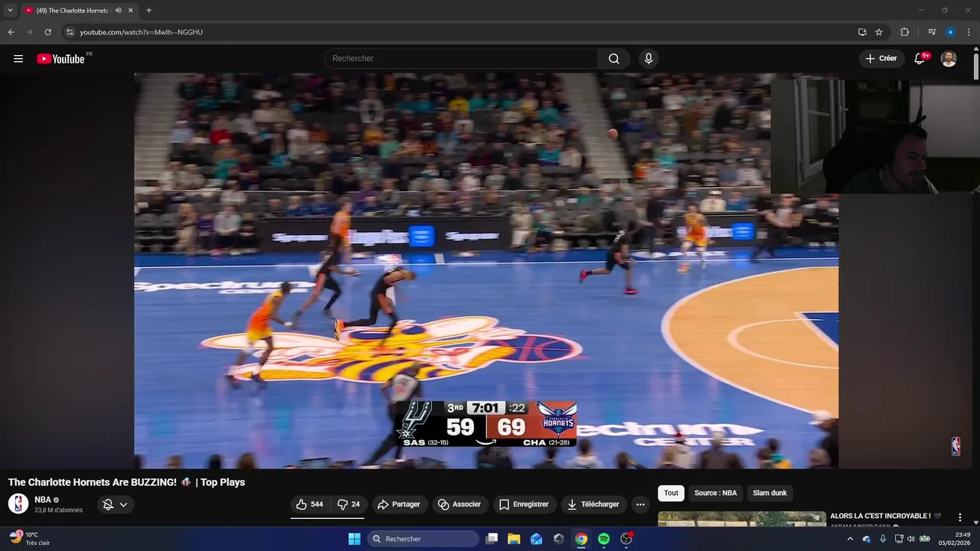Select the Tout filter chip
The width and height of the screenshot is (980, 551).
coord(671,493)
